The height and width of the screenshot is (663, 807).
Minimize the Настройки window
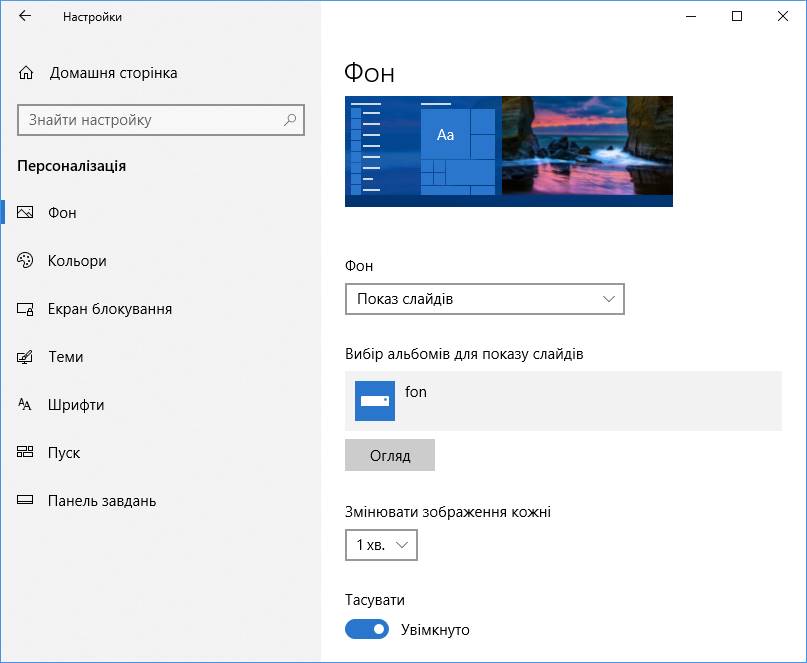[x=691, y=16]
